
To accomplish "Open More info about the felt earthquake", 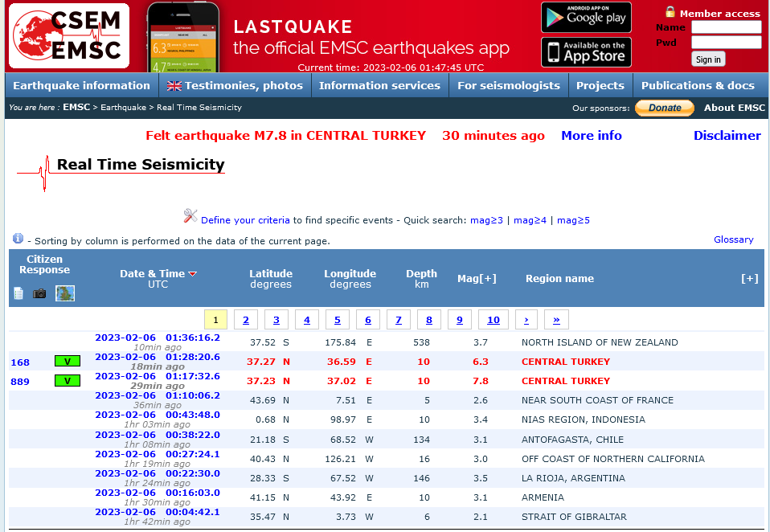I will point(592,136).
